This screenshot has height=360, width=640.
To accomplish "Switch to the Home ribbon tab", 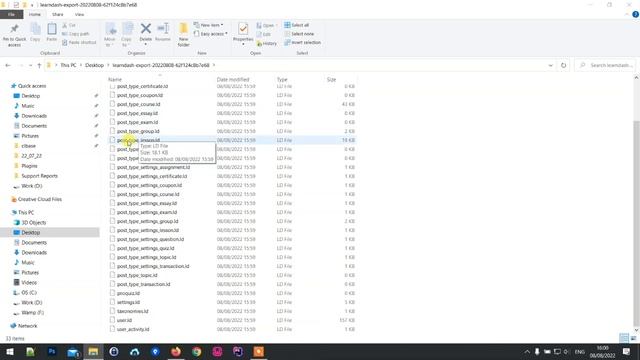I will point(35,14).
